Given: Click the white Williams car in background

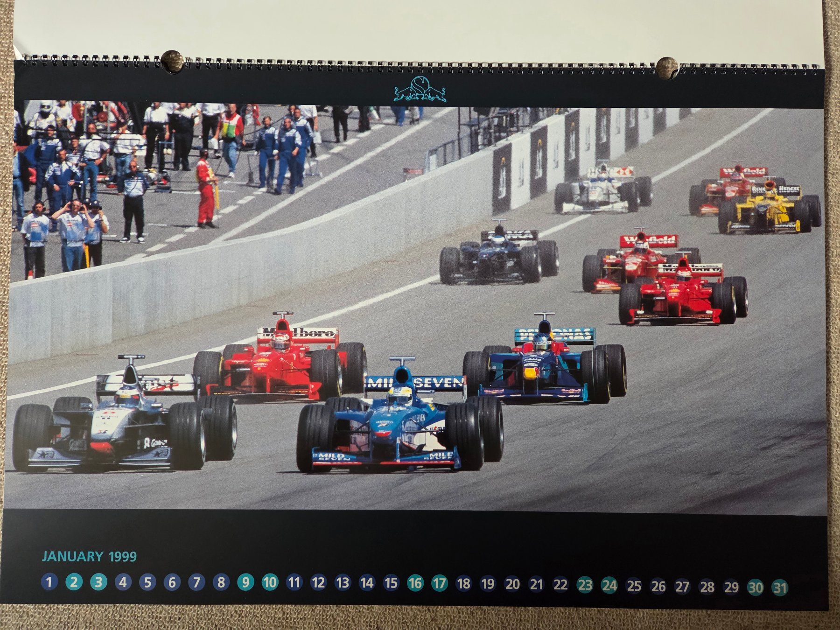Looking at the screenshot, I should (x=602, y=189).
